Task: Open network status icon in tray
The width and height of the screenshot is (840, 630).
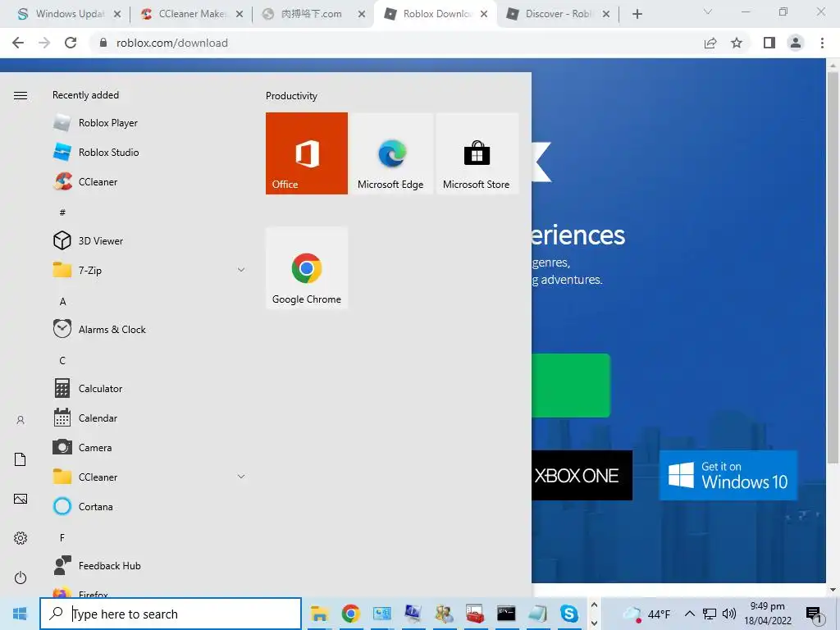Action: 710,614
